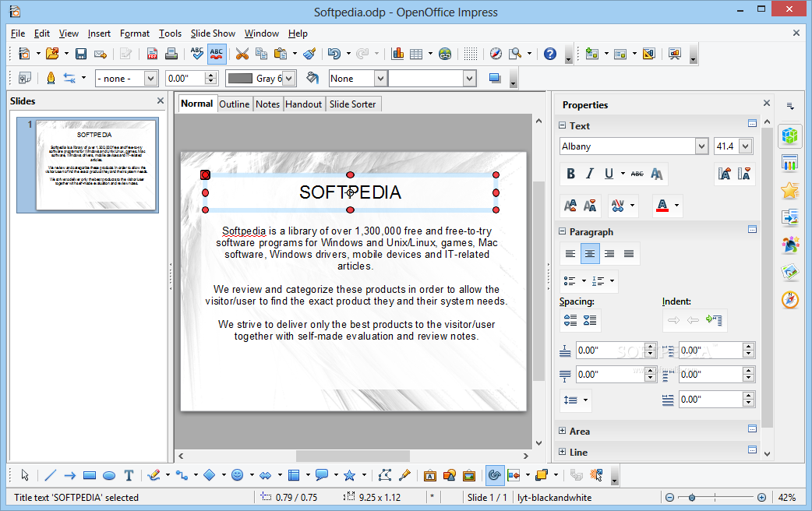Toggle the Rotate tool in the drawing bar

(x=495, y=475)
